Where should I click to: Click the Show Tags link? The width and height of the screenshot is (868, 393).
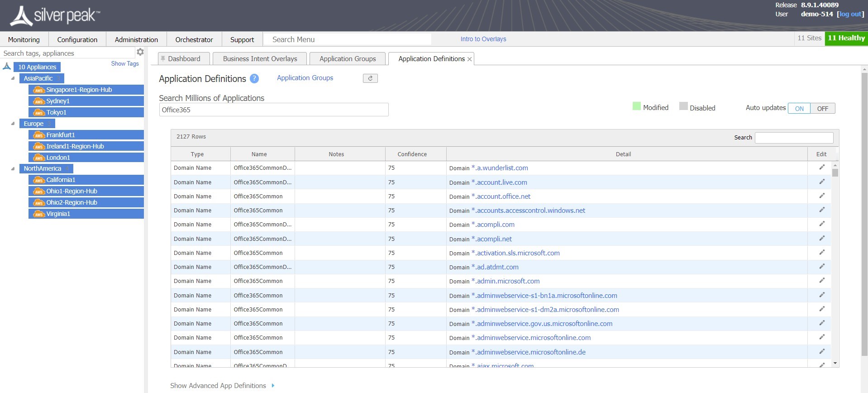tap(125, 63)
